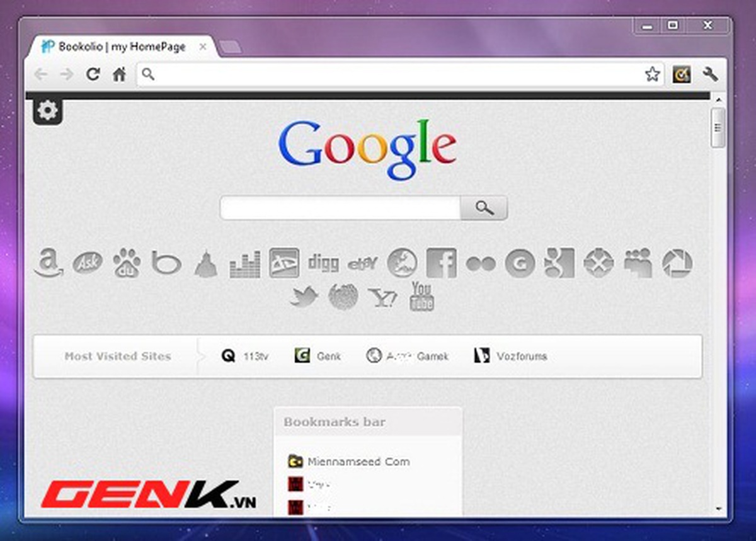Open the Bing shortcut icon

[x=166, y=263]
